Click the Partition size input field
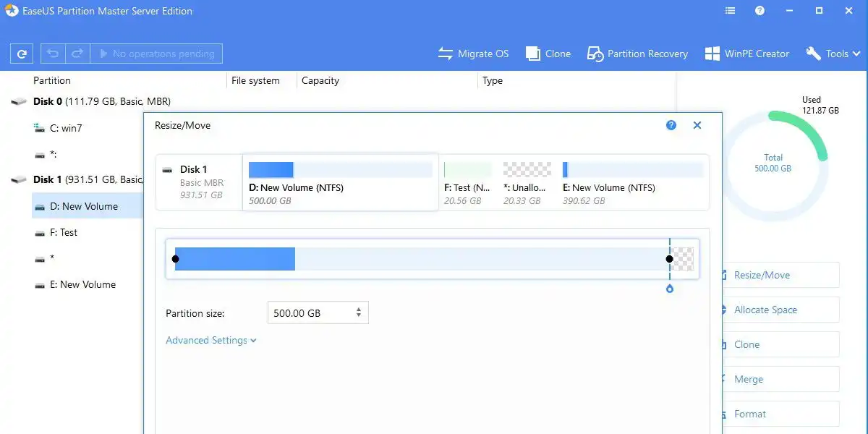 pos(310,313)
